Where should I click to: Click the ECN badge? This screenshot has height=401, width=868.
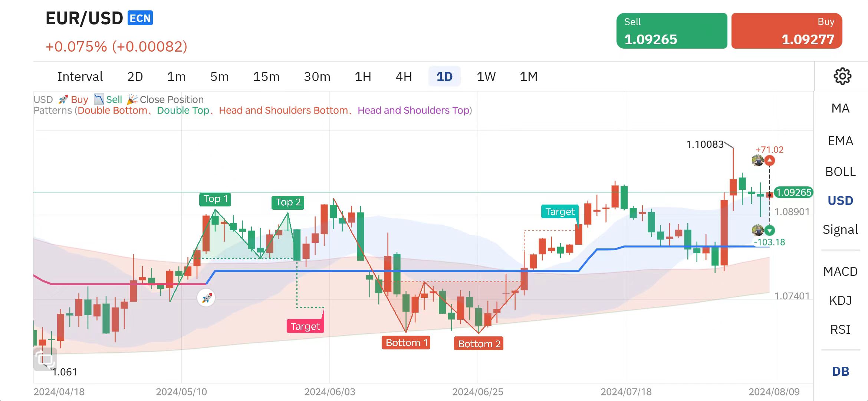[x=140, y=18]
